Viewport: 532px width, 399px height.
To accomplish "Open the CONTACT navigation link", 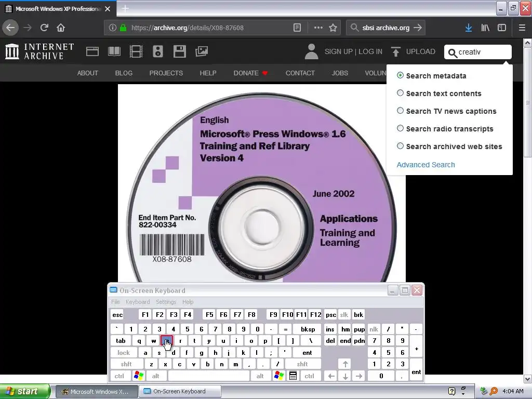I will point(300,73).
